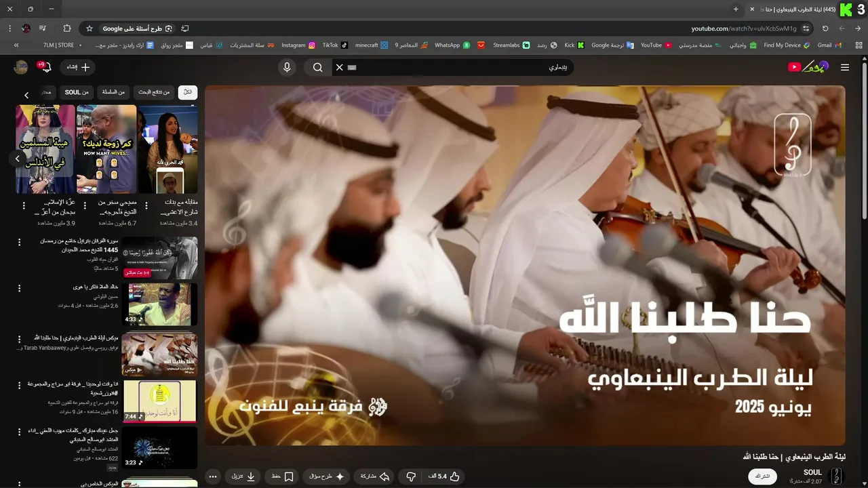Open more actions three-dot menu below video
This screenshot has width=868, height=488.
click(x=213, y=476)
